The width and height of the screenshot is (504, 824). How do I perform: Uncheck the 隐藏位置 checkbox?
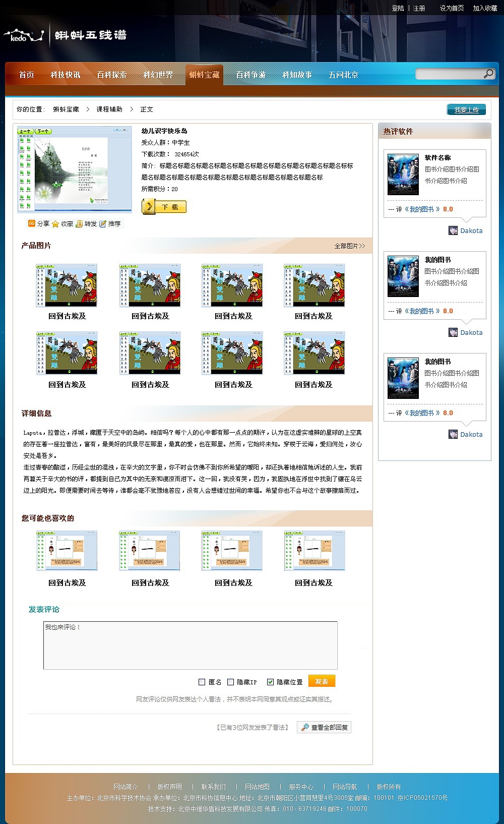(x=270, y=682)
